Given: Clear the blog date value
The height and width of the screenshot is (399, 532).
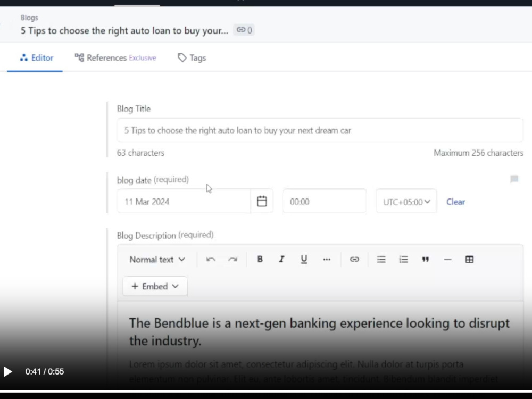Looking at the screenshot, I should pyautogui.click(x=455, y=202).
